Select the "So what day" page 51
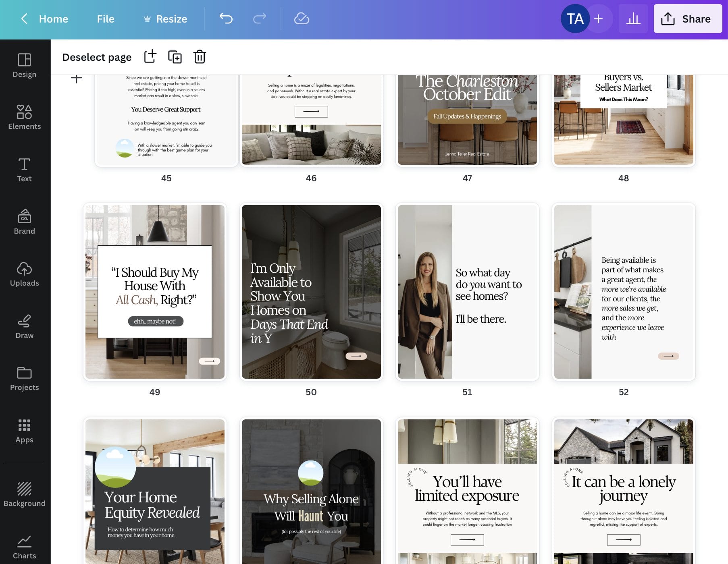This screenshot has width=728, height=564. tap(467, 292)
